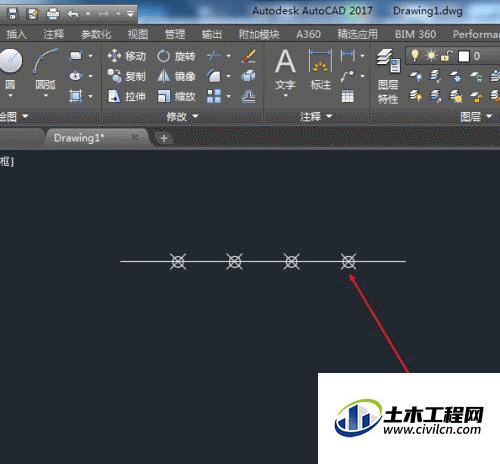Image resolution: width=500 pixels, height=464 pixels.
Task: Click the Save icon in quick access toolbar
Action: coord(13,14)
